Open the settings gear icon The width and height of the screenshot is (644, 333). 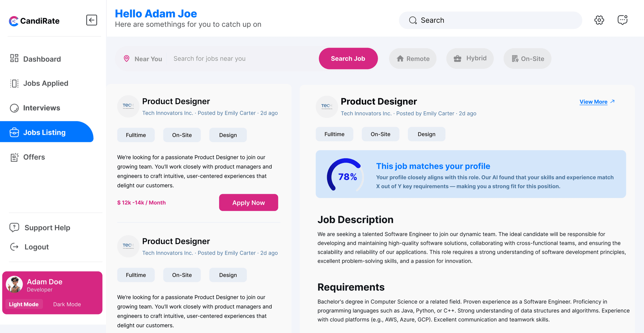tap(599, 20)
